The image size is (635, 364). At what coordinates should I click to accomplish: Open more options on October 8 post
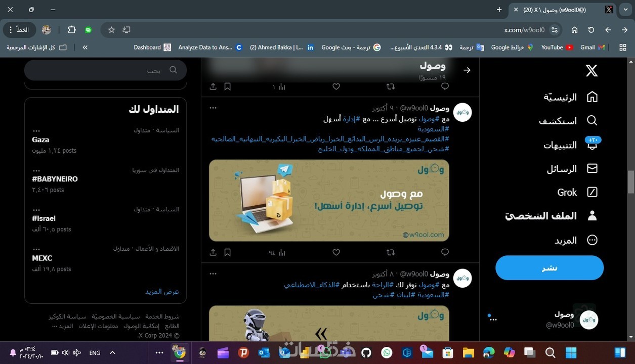[213, 274]
